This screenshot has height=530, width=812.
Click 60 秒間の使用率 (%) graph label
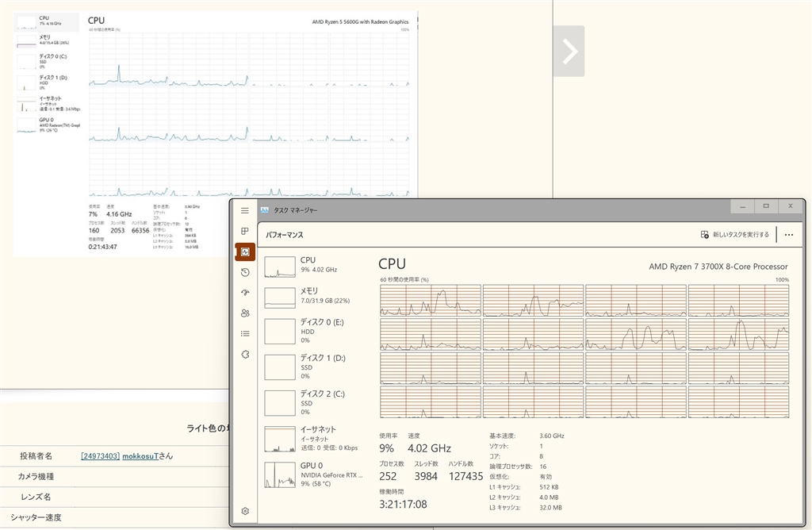404,280
